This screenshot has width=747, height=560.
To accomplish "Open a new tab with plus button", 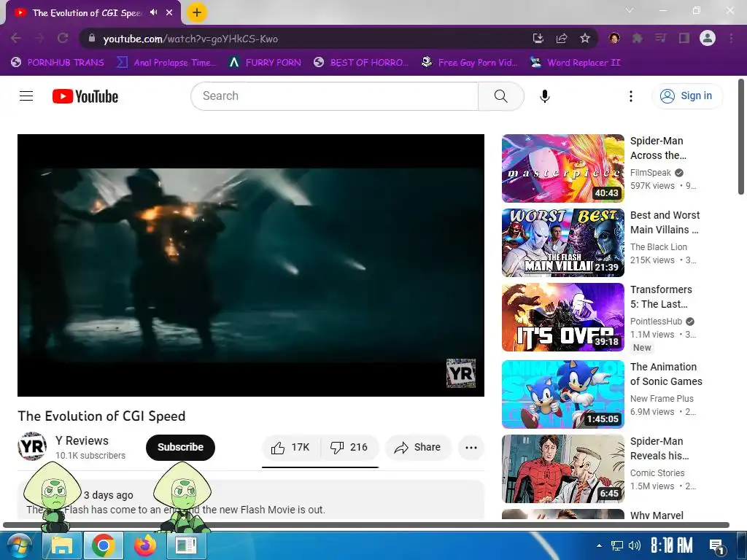I will (197, 12).
